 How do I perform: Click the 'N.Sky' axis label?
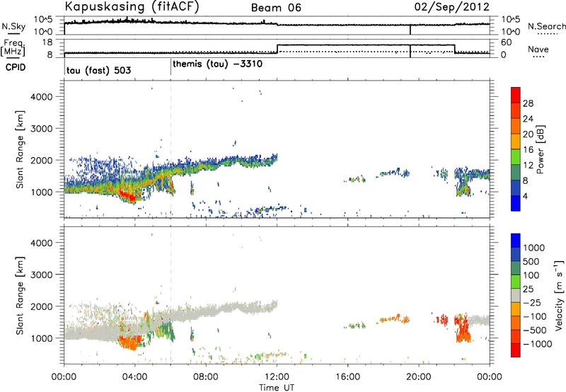(13, 26)
